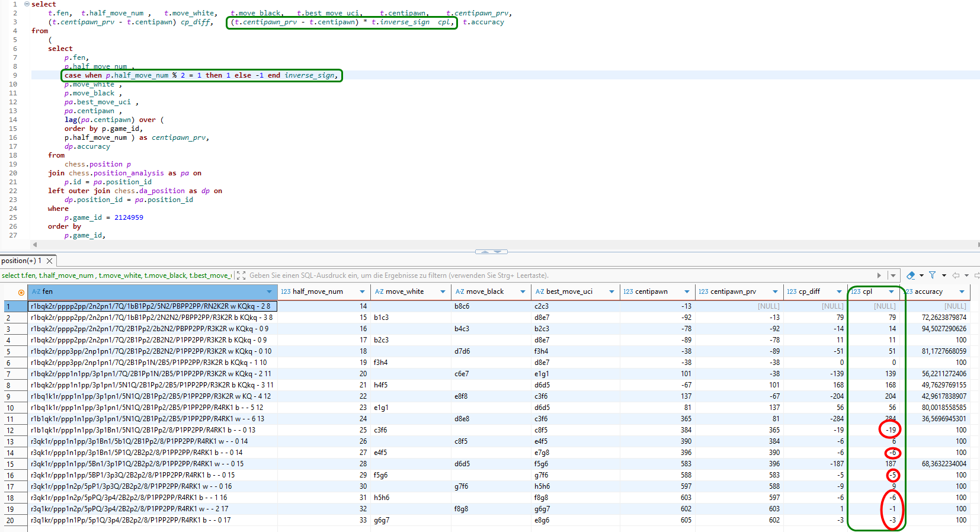
Task: Click the back arrow in filter toolbar
Action: pos(956,275)
